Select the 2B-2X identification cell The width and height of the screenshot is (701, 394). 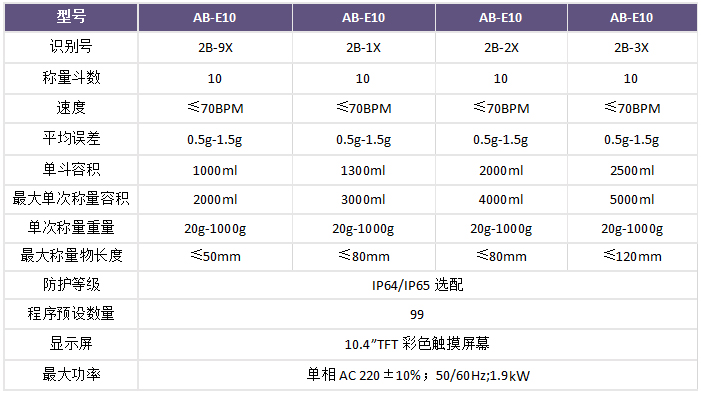click(x=501, y=47)
